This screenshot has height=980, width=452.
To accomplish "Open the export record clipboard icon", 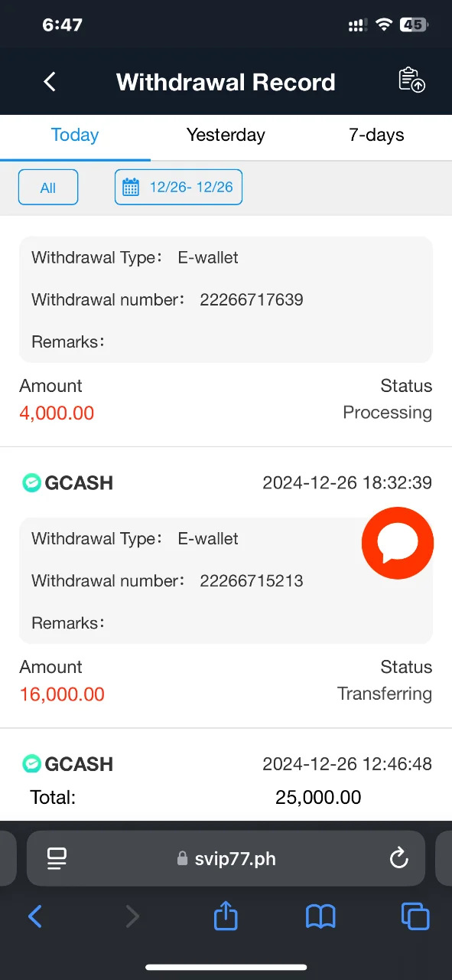I will (412, 81).
